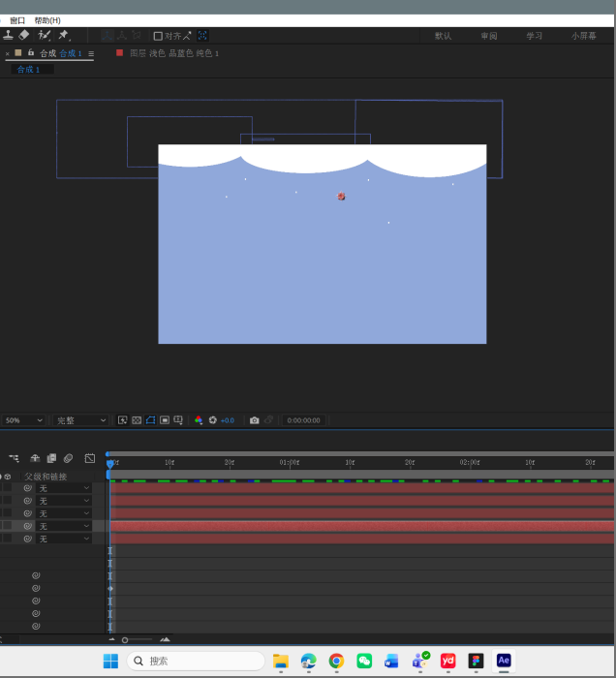Toggle the viewer lock on 合成 1 tab
Screen dimensions: 616x678
point(31,52)
